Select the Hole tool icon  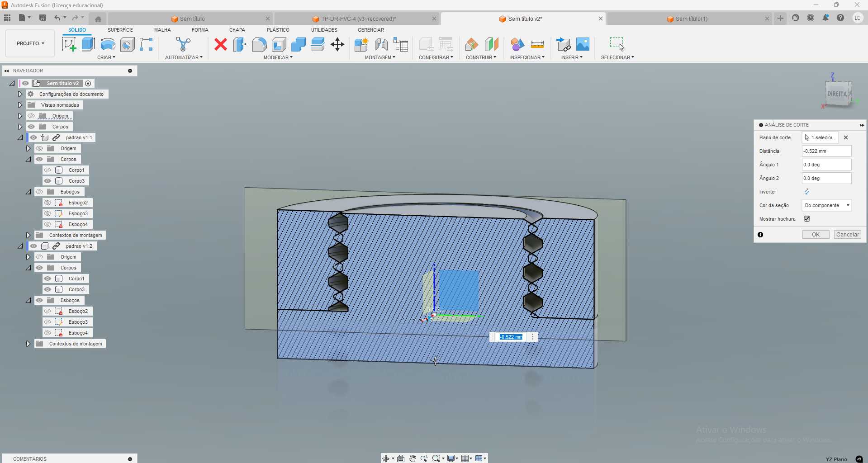[127, 44]
